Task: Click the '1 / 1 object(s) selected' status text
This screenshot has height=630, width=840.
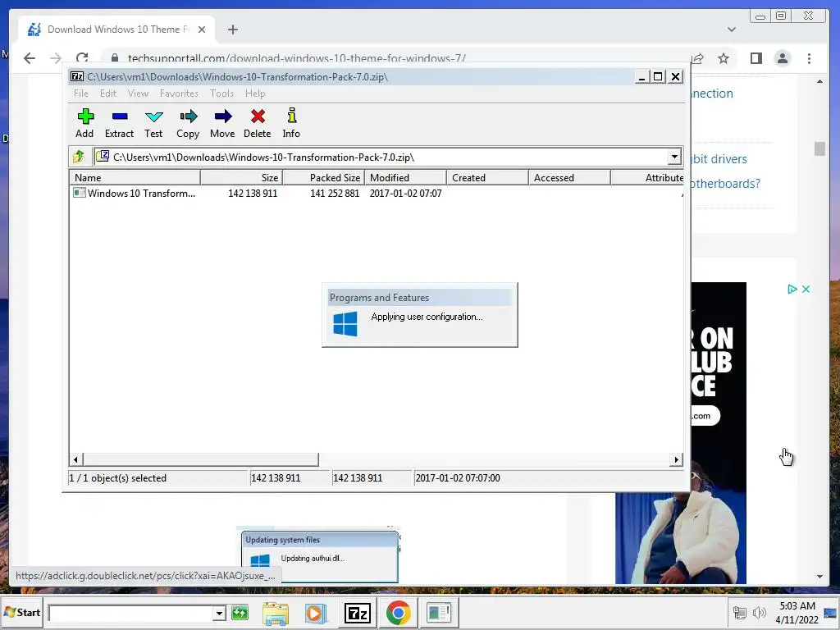Action: click(117, 478)
